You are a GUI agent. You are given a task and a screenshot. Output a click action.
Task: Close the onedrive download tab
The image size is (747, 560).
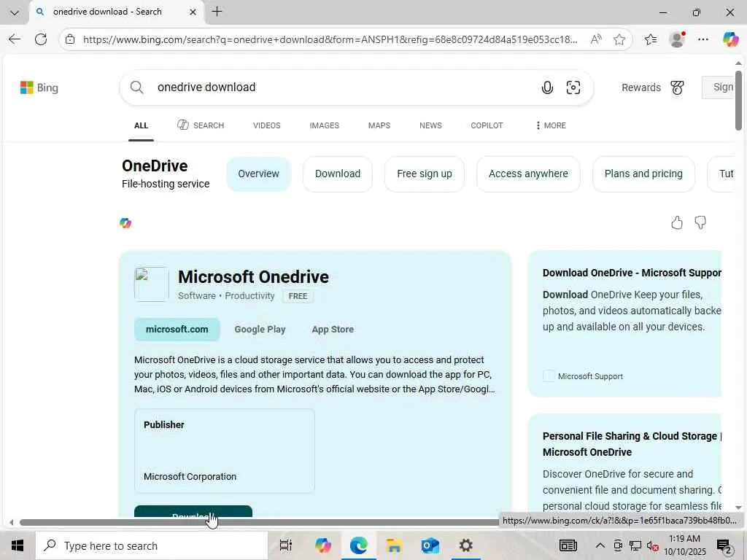193,12
